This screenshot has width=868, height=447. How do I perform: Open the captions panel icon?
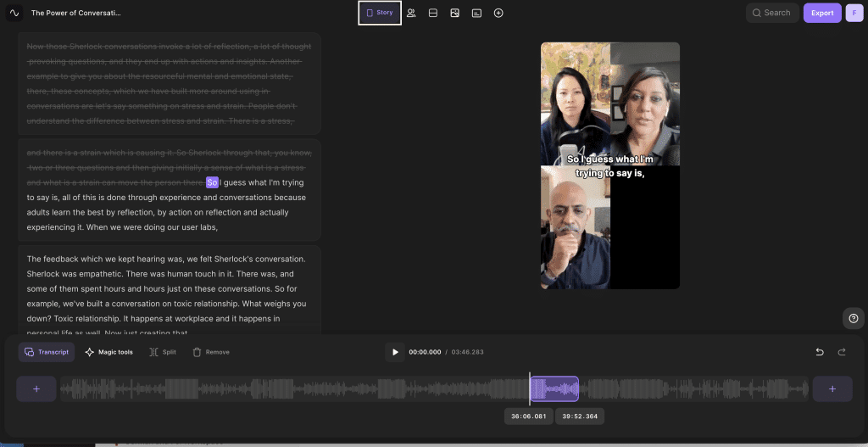[476, 13]
